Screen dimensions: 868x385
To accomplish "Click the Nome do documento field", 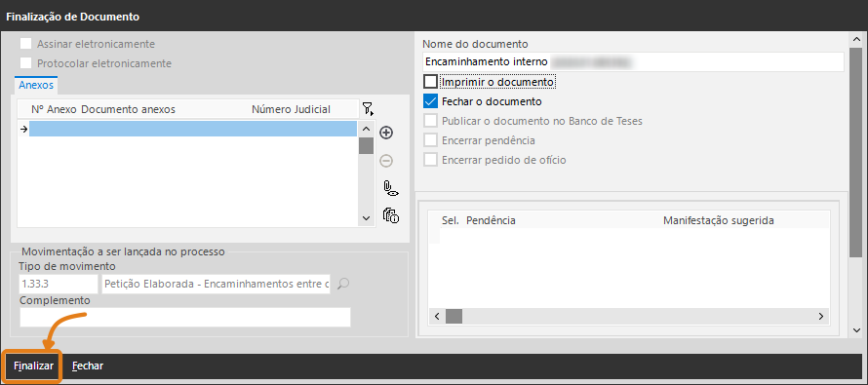I will pyautogui.click(x=633, y=62).
